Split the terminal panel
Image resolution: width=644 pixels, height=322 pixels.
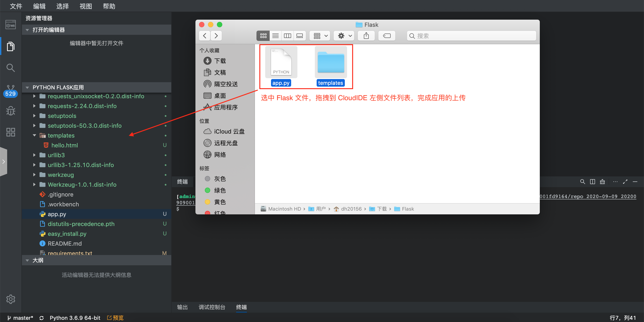point(592,182)
